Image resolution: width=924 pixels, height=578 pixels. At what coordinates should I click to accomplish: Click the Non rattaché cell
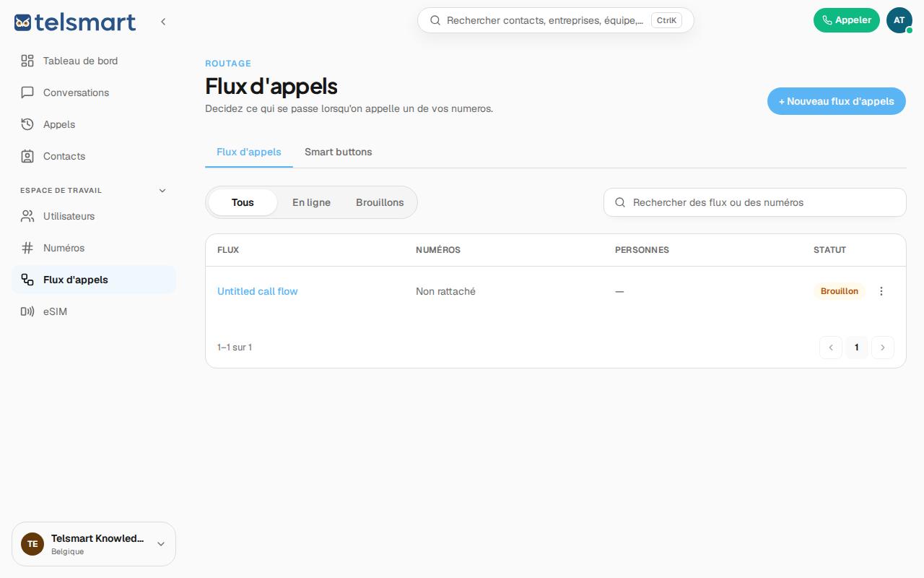tap(445, 291)
